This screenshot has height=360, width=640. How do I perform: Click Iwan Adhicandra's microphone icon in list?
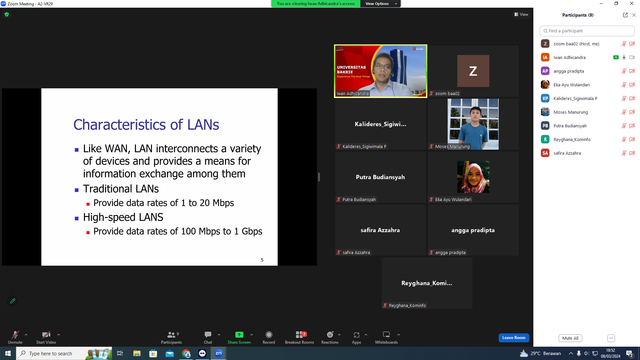[x=624, y=58]
